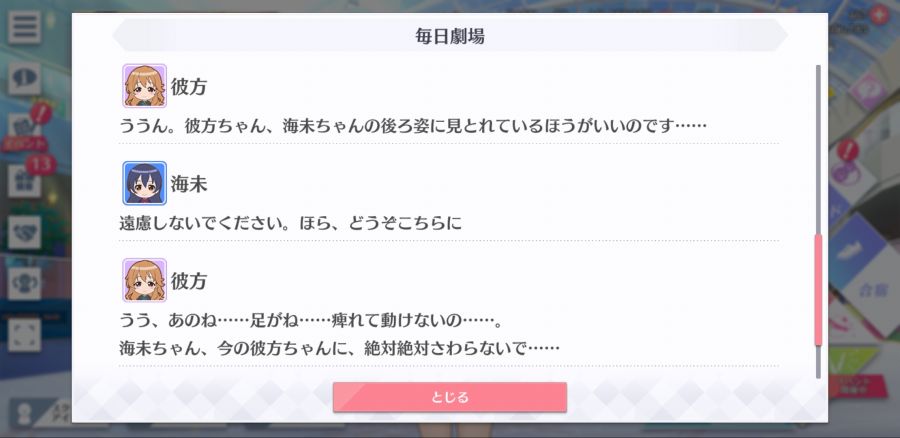Image resolution: width=900 pixels, height=438 pixels.
Task: Click the headset icon in the left sidebar
Action: 24,283
